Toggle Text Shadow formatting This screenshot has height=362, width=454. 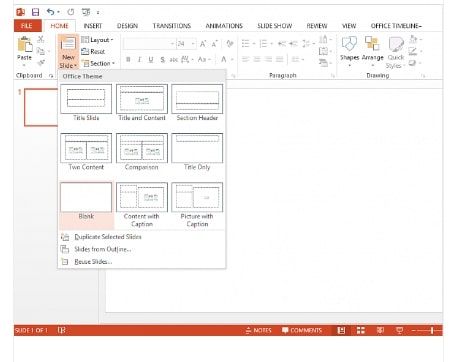pos(162,59)
